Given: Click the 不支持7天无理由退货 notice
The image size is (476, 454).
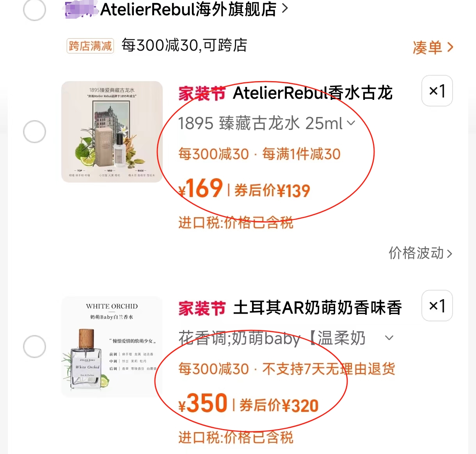Looking at the screenshot, I should 329,369.
